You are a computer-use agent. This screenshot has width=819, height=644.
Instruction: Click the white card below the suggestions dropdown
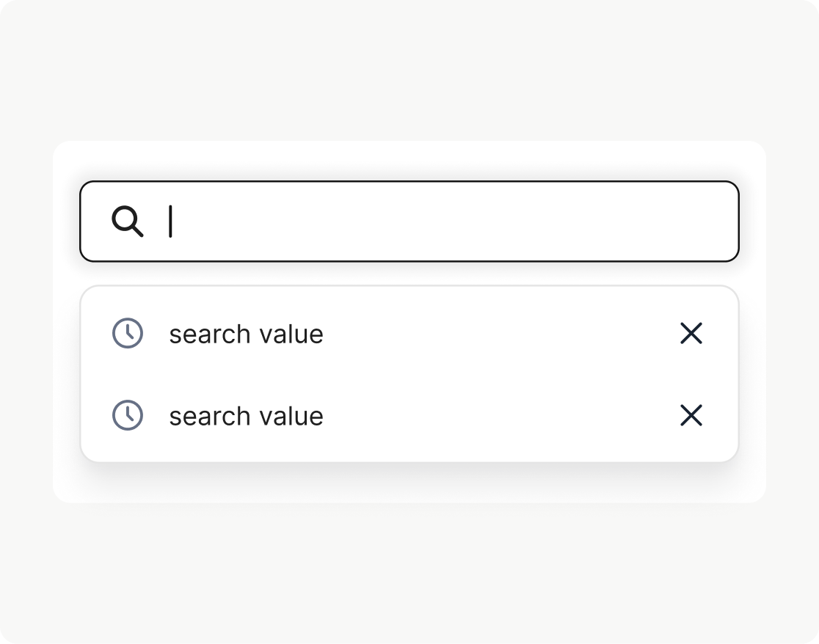click(409, 484)
